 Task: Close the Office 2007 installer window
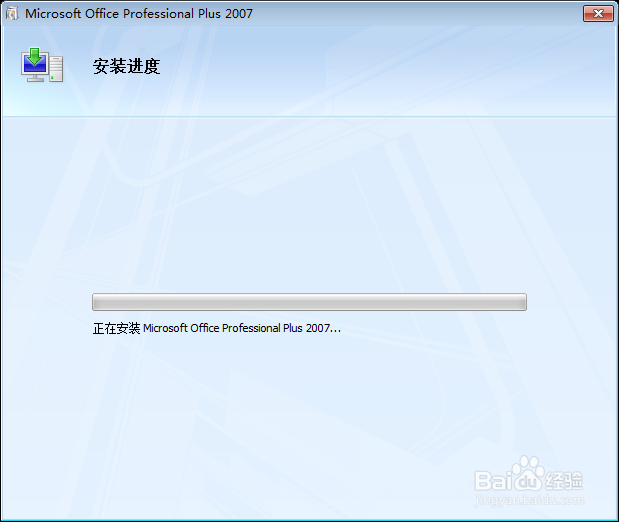[x=598, y=14]
